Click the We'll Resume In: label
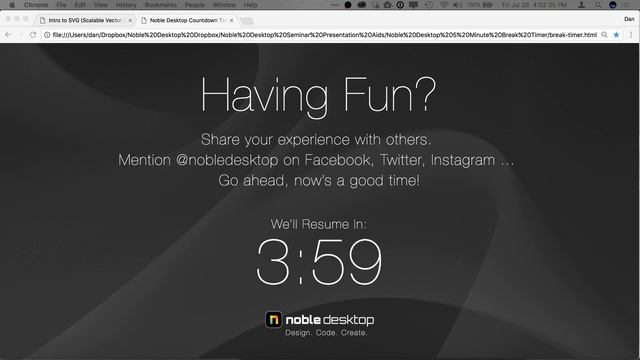 click(319, 224)
